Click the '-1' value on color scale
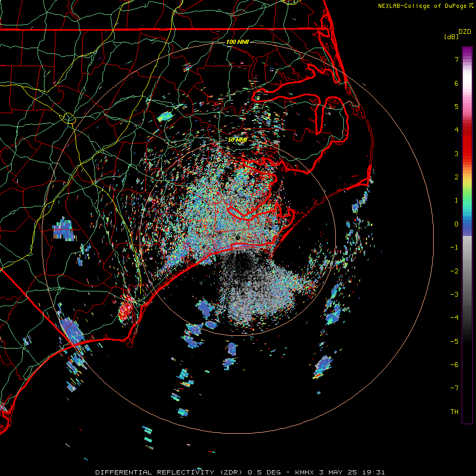476x476 pixels. point(454,248)
